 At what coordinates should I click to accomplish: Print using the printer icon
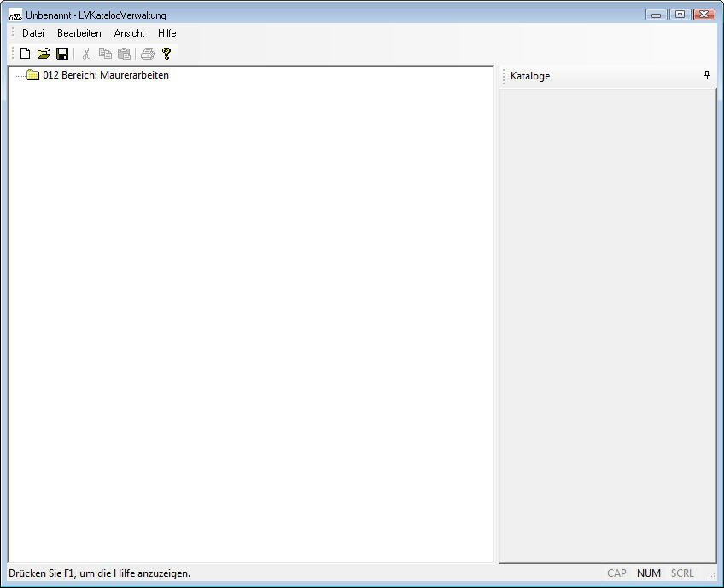pyautogui.click(x=148, y=54)
